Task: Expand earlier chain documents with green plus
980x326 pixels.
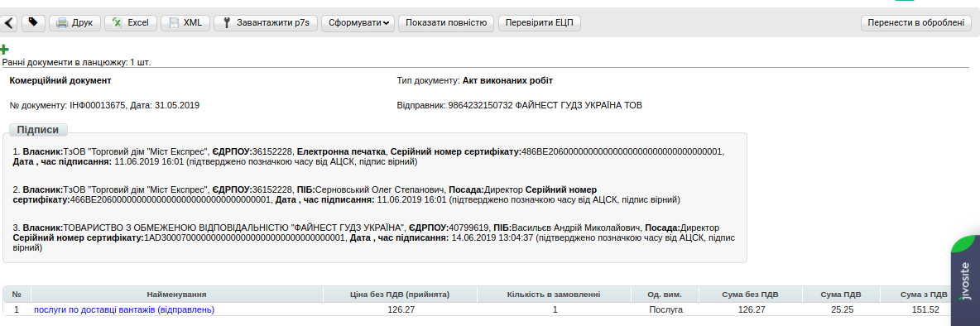Action: [x=4, y=50]
